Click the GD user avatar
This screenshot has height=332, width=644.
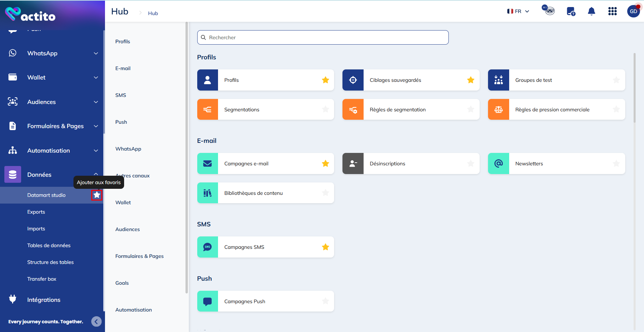tap(633, 11)
